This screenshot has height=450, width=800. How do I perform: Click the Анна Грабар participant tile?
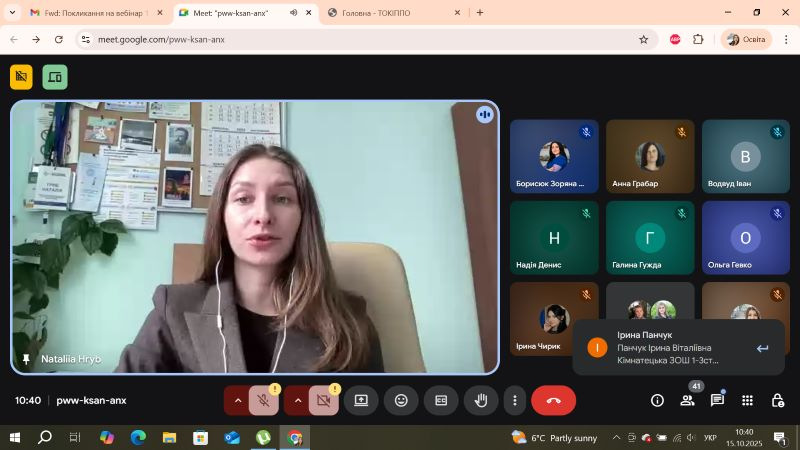point(650,157)
